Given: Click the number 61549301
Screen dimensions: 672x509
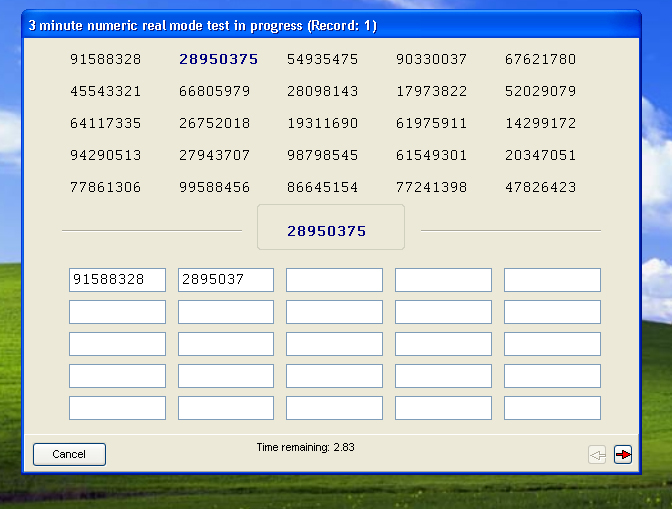Looking at the screenshot, I should (x=432, y=155).
